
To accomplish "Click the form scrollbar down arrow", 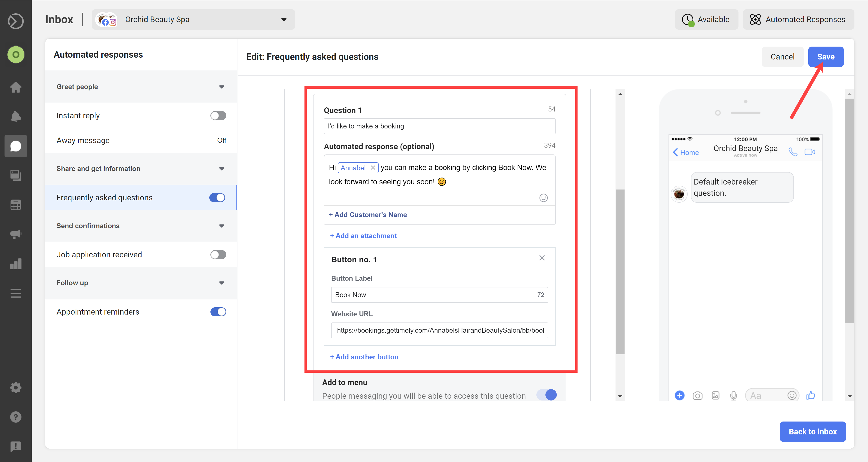I will click(x=620, y=396).
